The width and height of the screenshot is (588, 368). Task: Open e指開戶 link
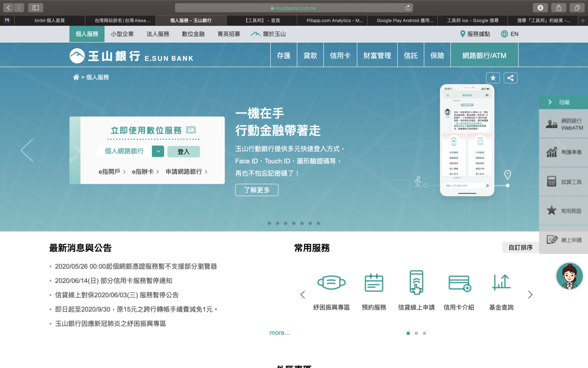112,172
